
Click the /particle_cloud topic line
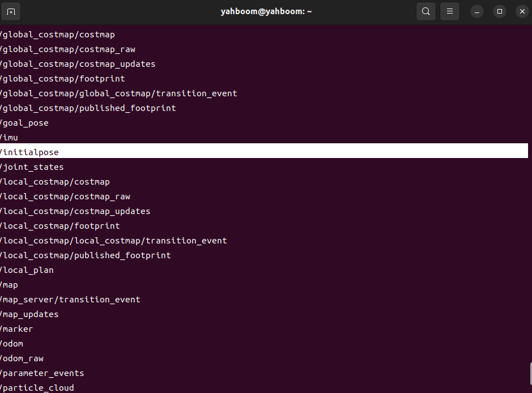[x=37, y=388]
